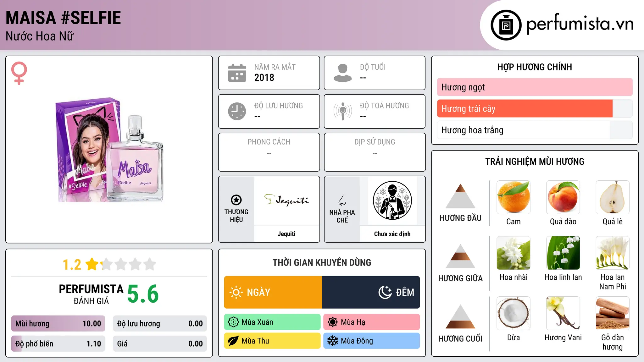
Task: Choose the Mùa Hạ season chip
Action: pyautogui.click(x=372, y=322)
